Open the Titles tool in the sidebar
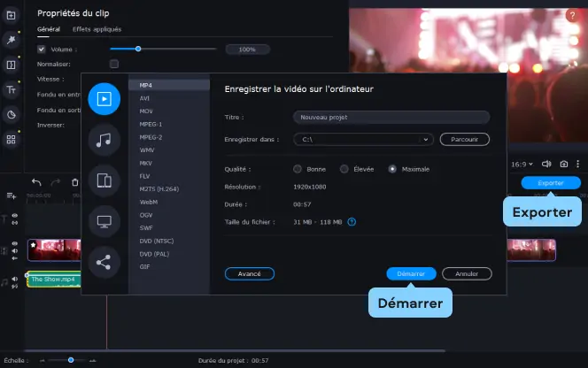The height and width of the screenshot is (368, 588). 12,90
